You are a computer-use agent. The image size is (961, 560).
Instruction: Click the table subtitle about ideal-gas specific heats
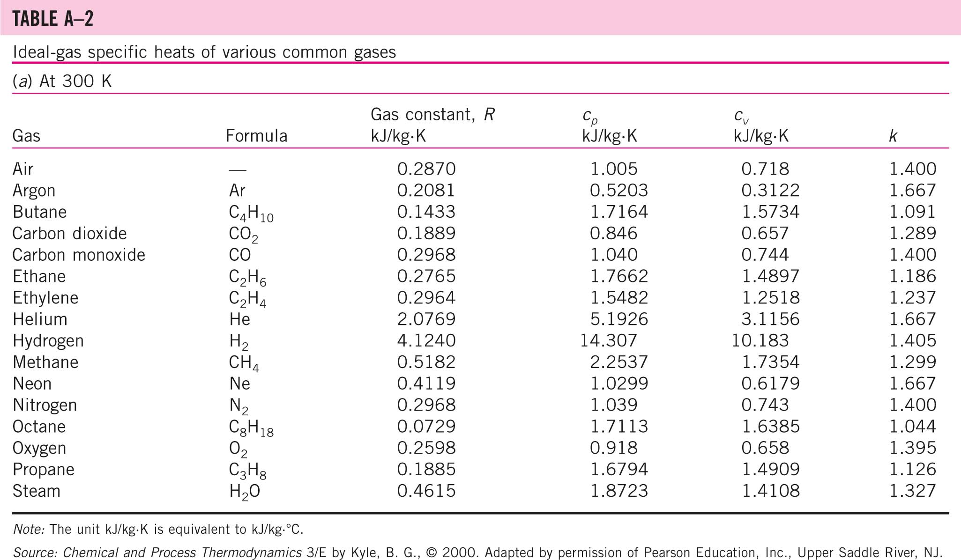point(204,52)
